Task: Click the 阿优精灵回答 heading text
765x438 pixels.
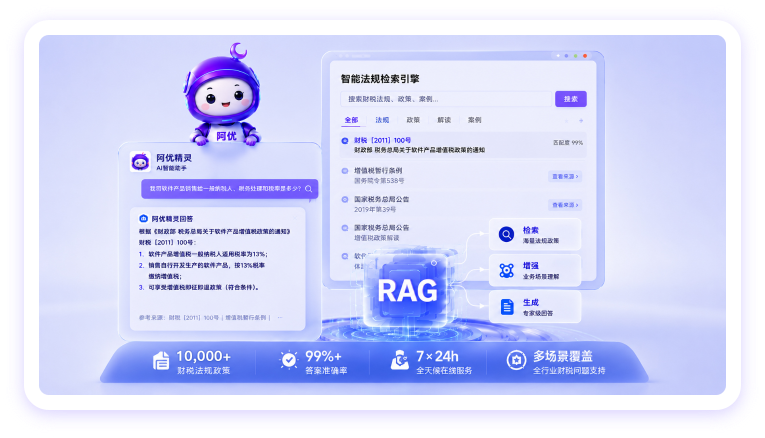Action: 172,219
